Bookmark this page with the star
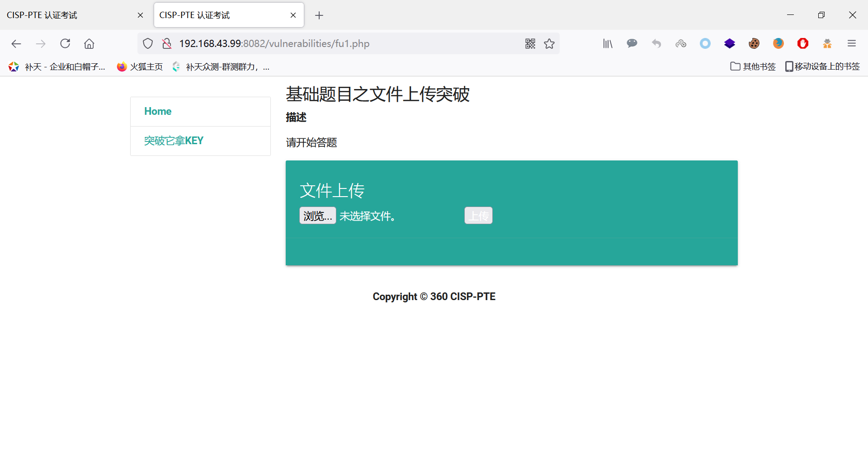 coord(549,43)
